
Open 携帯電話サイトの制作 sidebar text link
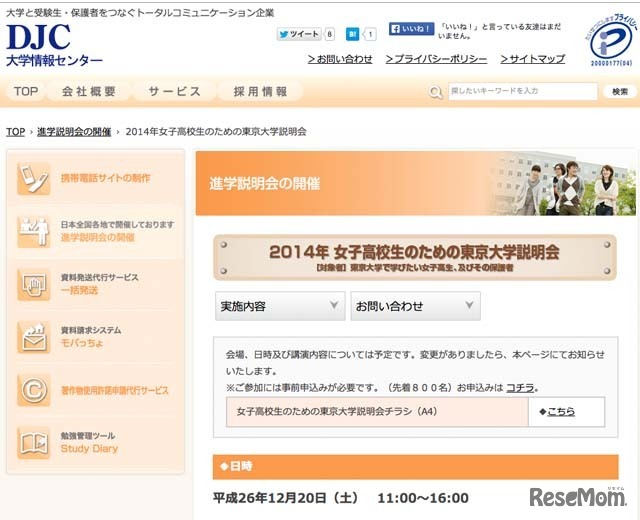(x=106, y=178)
